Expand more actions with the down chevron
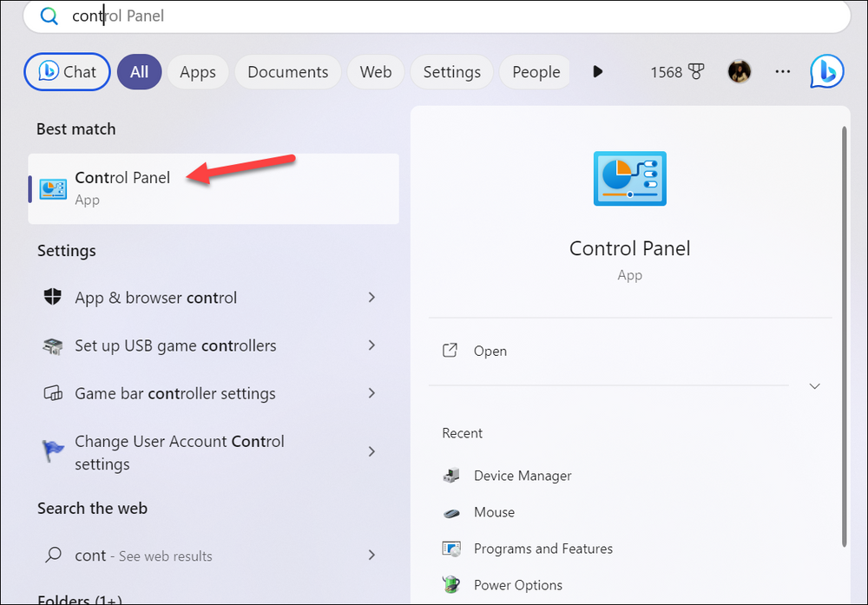The width and height of the screenshot is (868, 605). 814,385
